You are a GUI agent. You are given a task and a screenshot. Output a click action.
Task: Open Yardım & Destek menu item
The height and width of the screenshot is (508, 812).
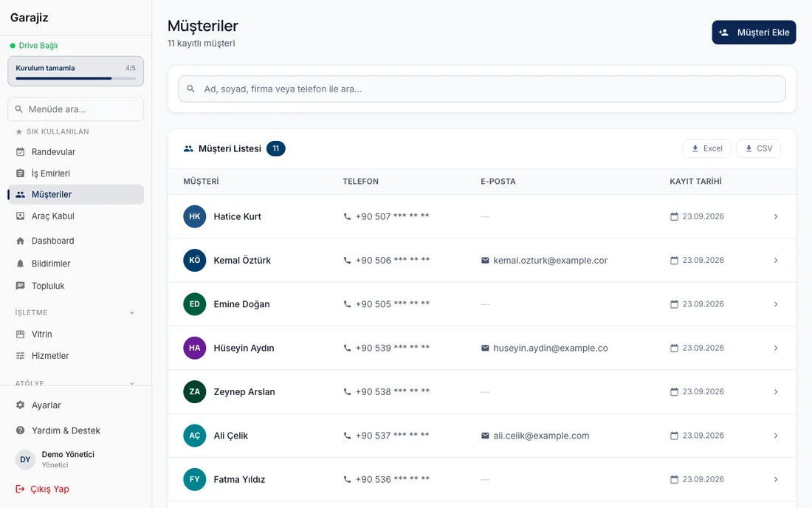75,430
